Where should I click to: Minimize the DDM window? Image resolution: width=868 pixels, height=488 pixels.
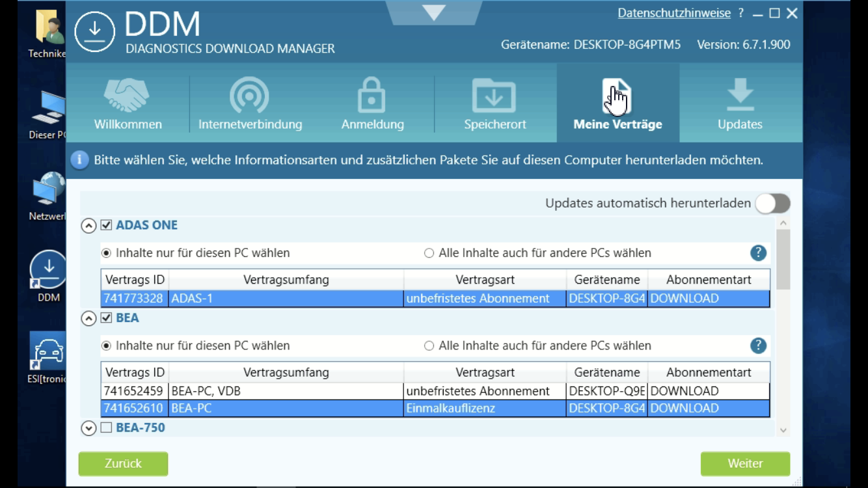coord(757,14)
